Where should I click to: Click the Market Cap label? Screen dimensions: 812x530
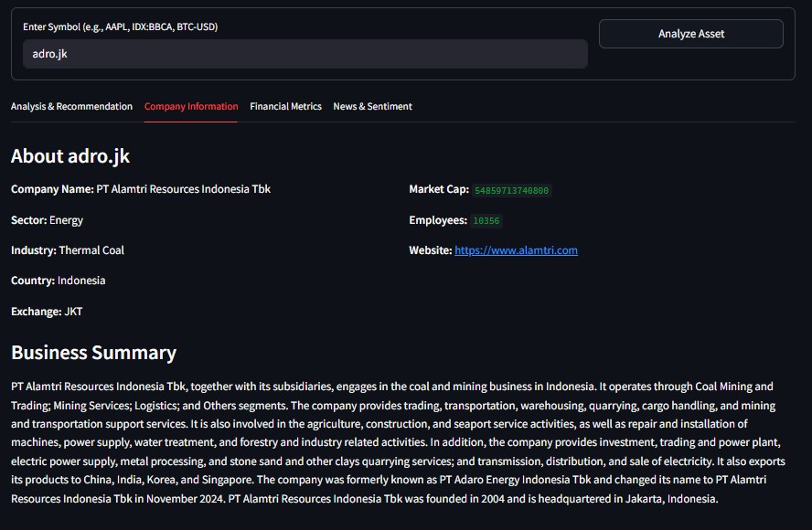[438, 189]
